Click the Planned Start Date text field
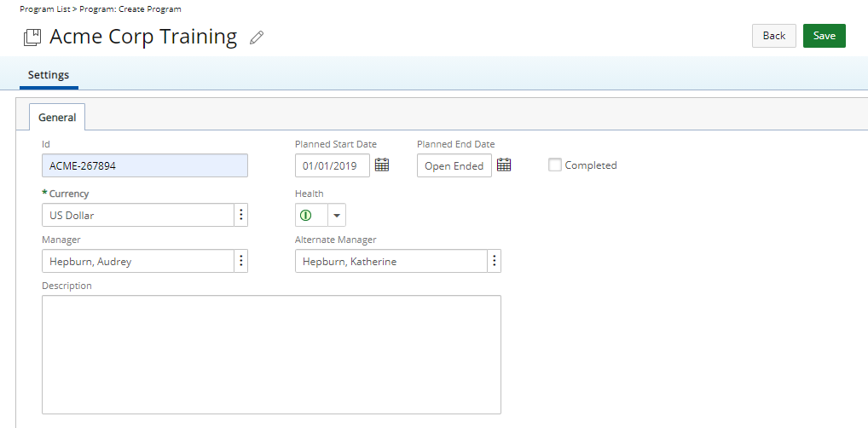This screenshot has width=868, height=428. coord(333,165)
